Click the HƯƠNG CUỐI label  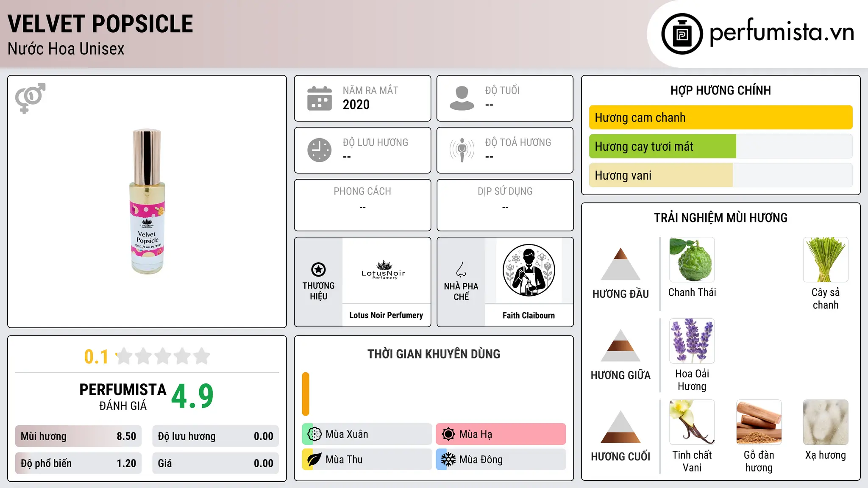pyautogui.click(x=620, y=457)
